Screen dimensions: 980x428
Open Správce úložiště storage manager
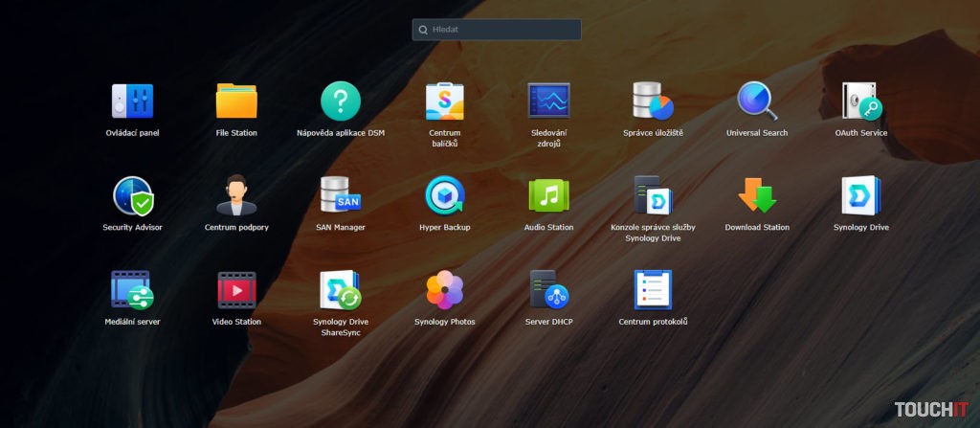pyautogui.click(x=653, y=101)
